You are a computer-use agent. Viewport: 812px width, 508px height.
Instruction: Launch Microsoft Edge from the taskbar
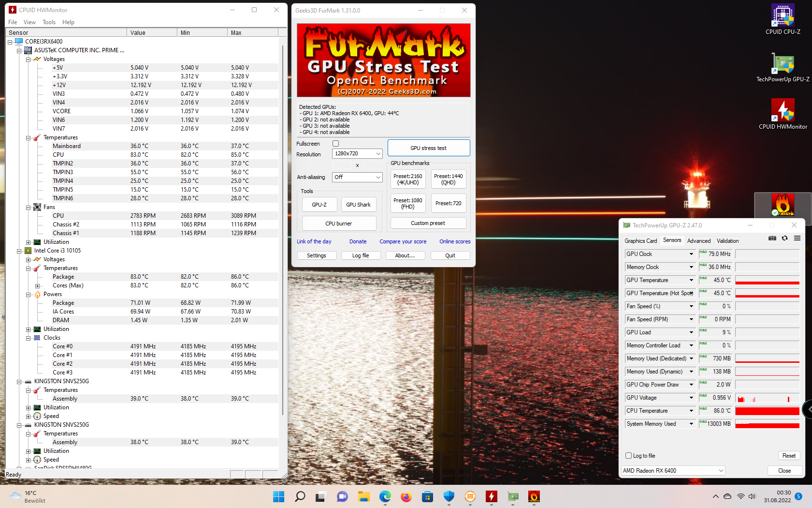pos(385,496)
